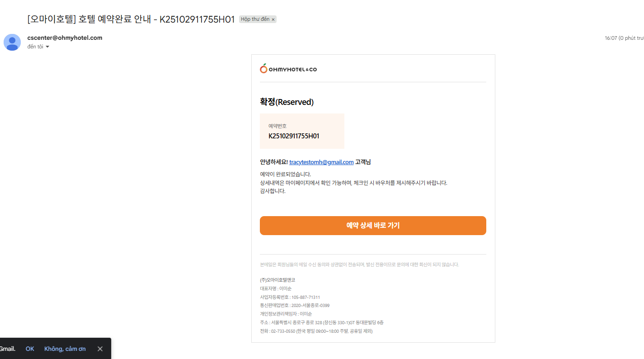Click sender address cscenter@ohmyhotel.com
The height and width of the screenshot is (359, 644).
[65, 38]
